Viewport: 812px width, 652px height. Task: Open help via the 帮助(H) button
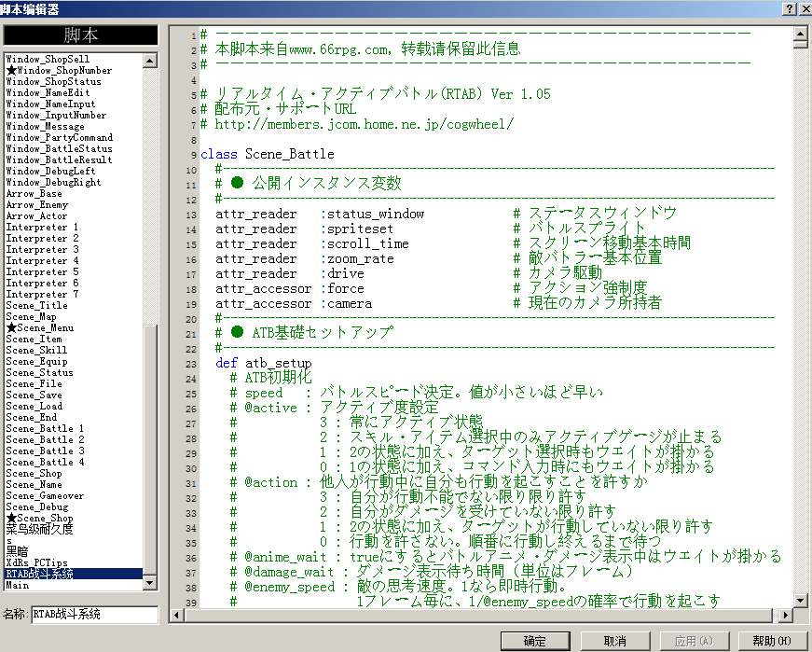tap(772, 641)
